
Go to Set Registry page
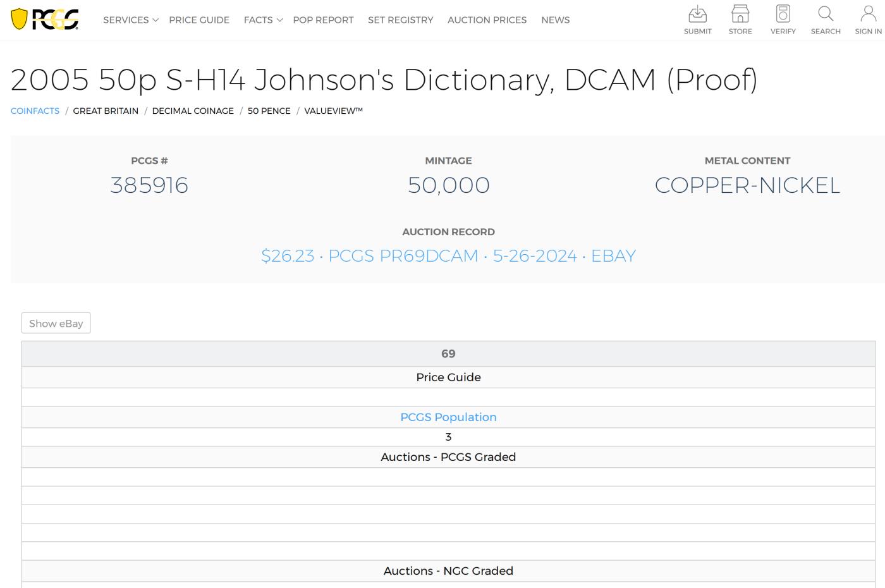click(401, 20)
